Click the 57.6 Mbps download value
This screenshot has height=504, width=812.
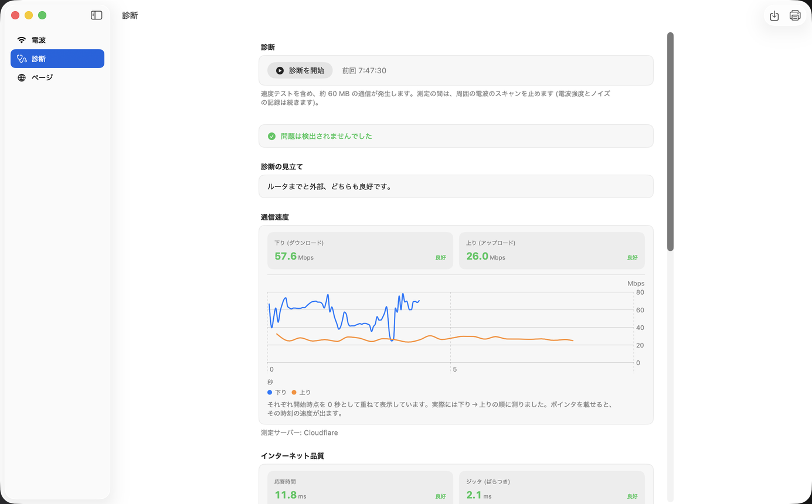click(x=294, y=256)
